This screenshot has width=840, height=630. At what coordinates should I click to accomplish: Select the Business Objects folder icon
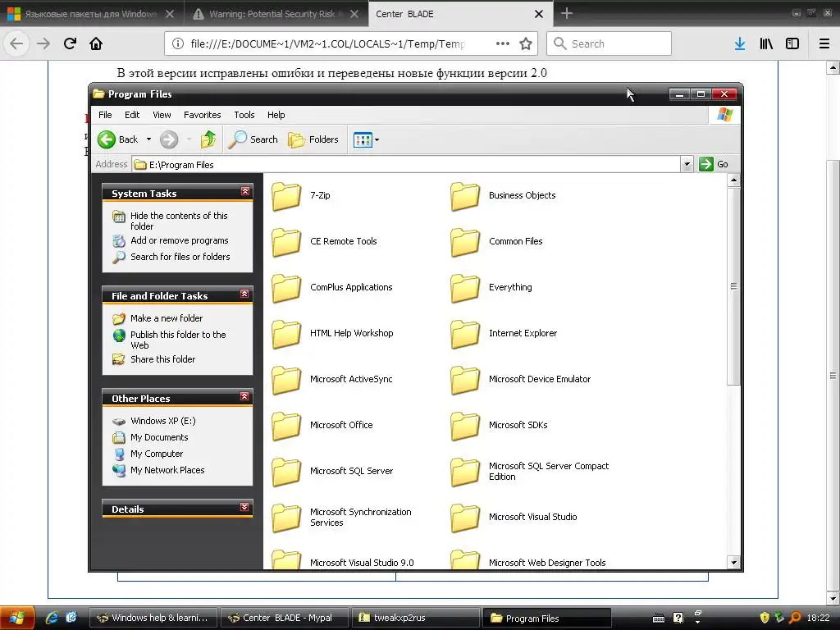tap(465, 196)
